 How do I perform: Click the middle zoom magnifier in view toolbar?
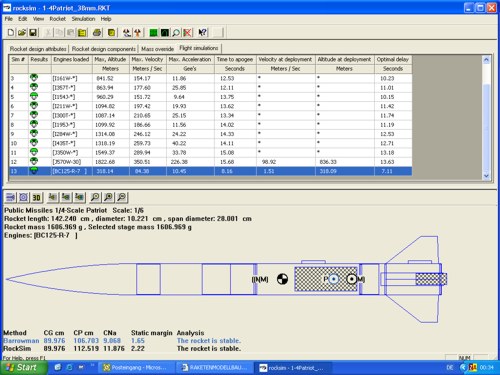(x=108, y=197)
